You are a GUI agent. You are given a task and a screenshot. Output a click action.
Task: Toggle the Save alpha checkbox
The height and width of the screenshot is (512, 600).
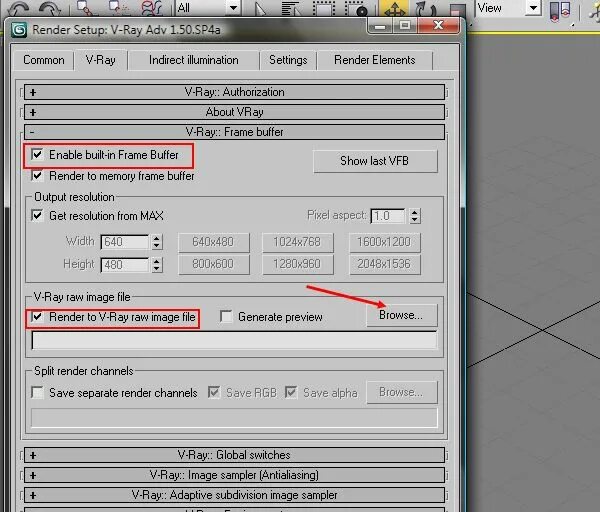(x=291, y=393)
